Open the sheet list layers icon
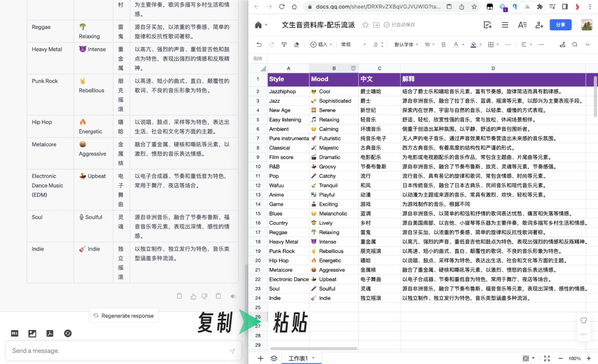 274,358
